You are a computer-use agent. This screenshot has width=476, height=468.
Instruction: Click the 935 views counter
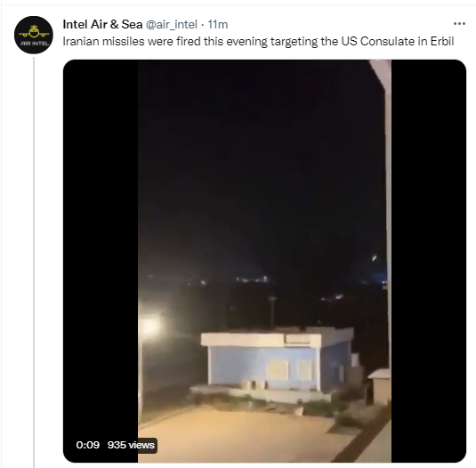[131, 445]
